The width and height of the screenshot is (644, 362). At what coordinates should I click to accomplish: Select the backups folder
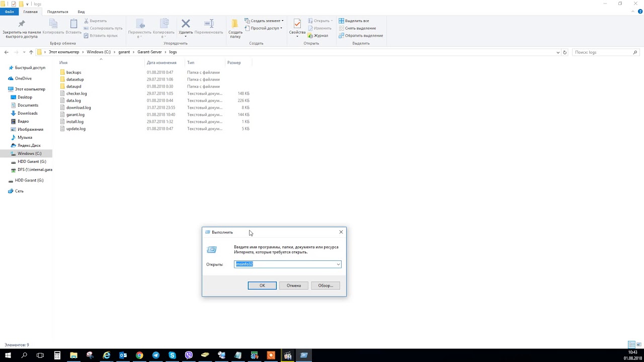click(73, 72)
